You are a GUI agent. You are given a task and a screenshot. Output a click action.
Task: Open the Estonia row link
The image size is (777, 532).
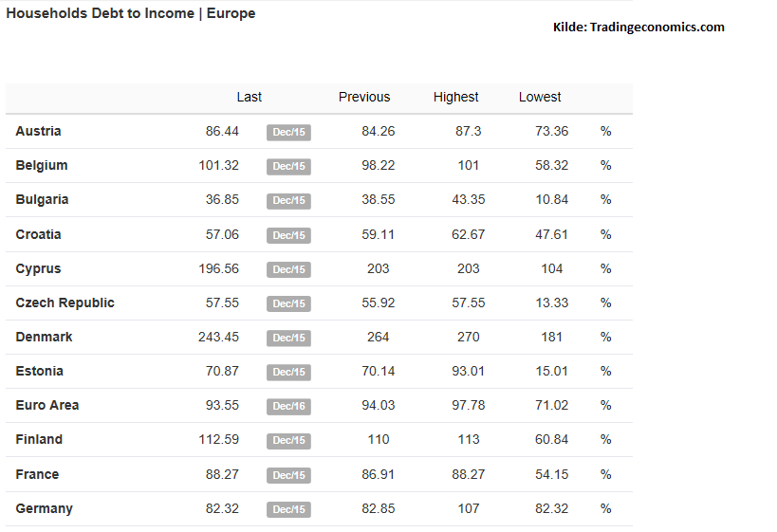click(39, 371)
